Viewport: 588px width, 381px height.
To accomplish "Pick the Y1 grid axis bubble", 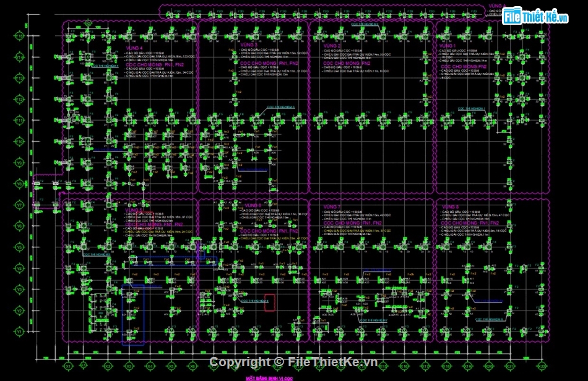I will (x=20, y=332).
